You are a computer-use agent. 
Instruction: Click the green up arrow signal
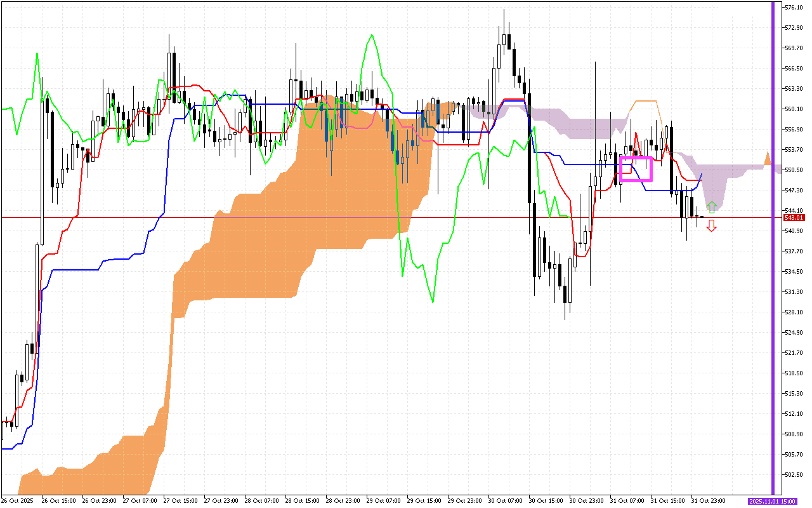tap(712, 206)
